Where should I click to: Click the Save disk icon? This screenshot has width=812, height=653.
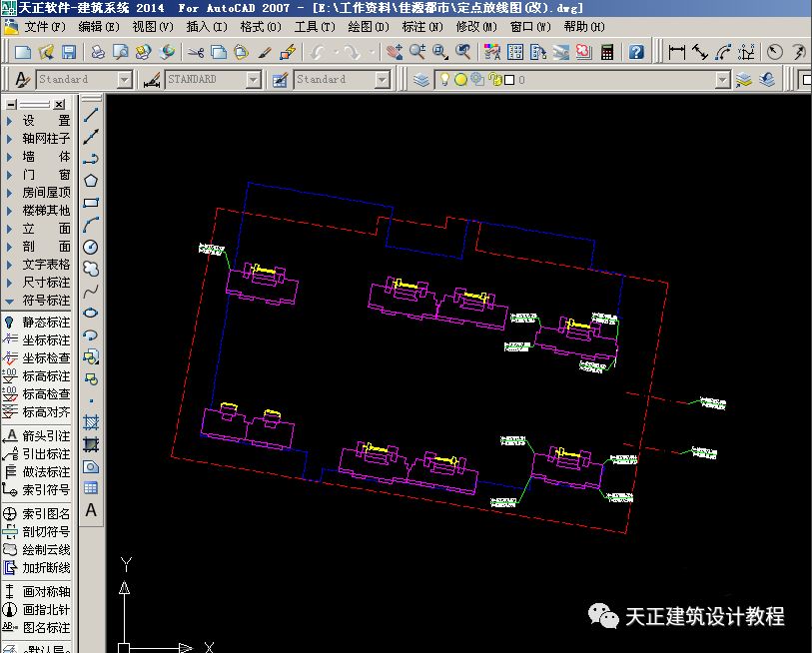coord(68,52)
